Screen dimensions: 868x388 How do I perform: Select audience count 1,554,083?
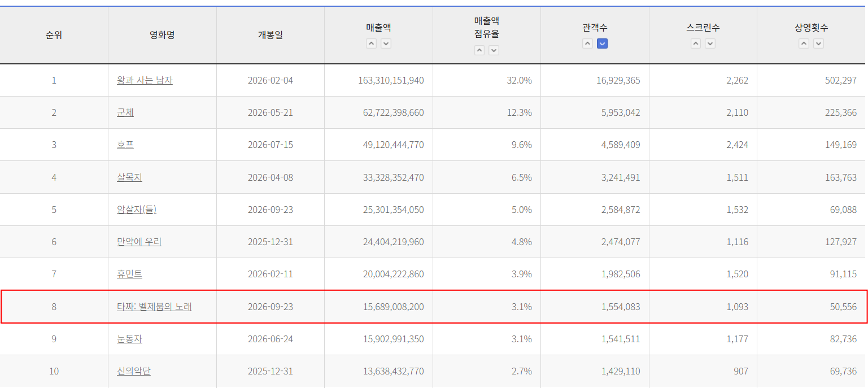click(x=620, y=307)
